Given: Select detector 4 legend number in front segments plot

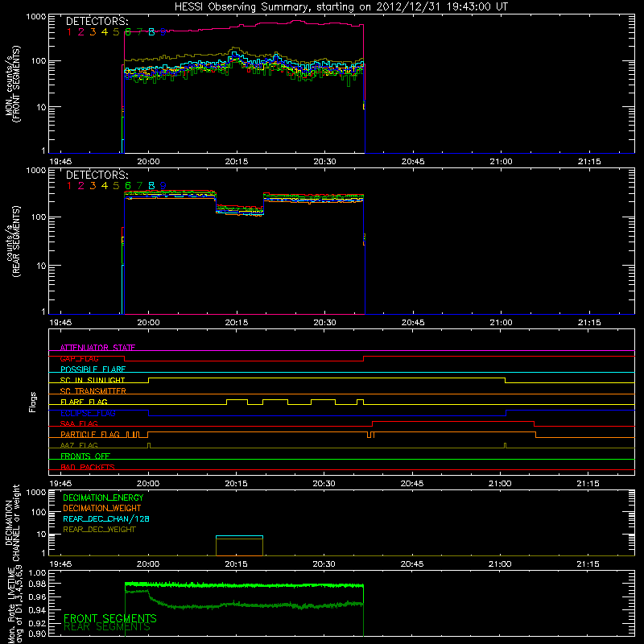Looking at the screenshot, I should 105,32.
